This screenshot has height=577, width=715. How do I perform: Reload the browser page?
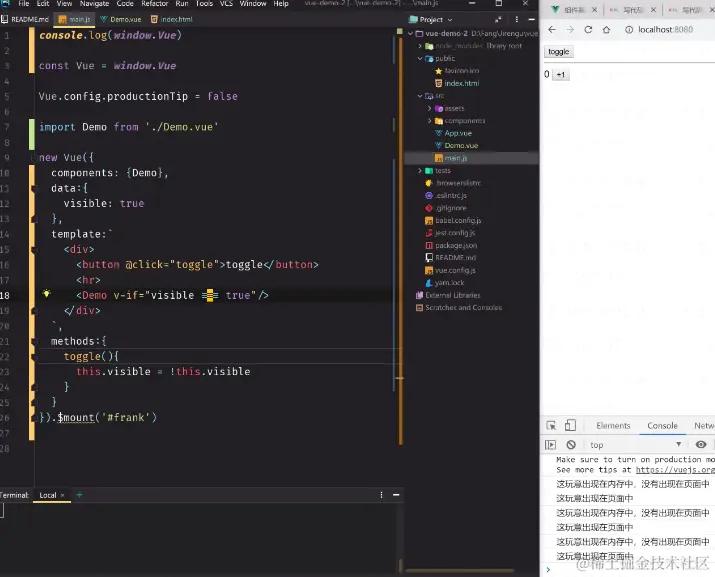pyautogui.click(x=588, y=30)
